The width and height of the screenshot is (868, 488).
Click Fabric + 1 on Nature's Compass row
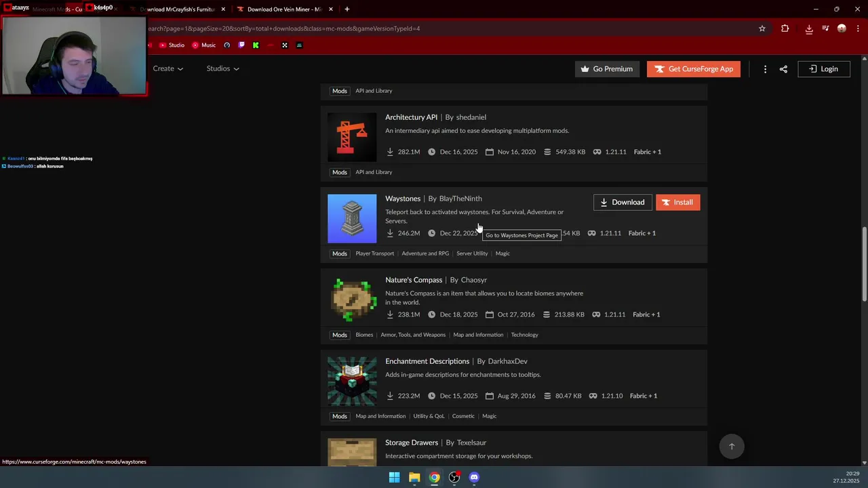pyautogui.click(x=646, y=314)
